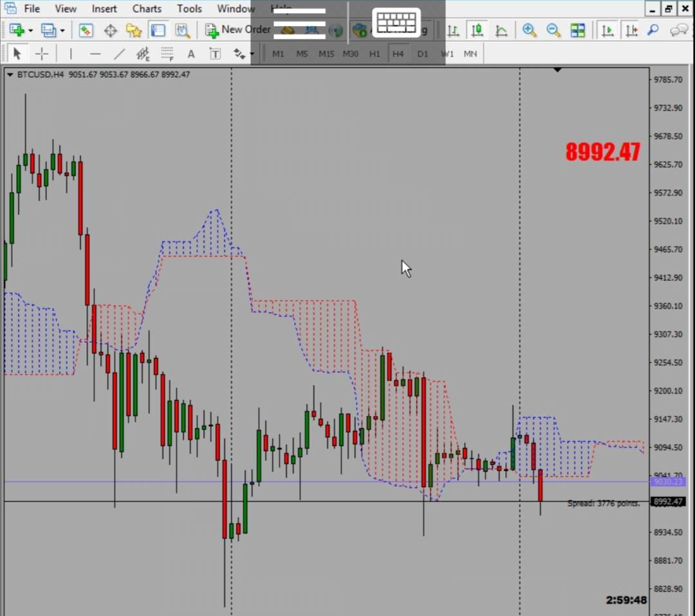Click the 9030.23 horizontal line price tag
This screenshot has width=695, height=616.
coord(668,482)
